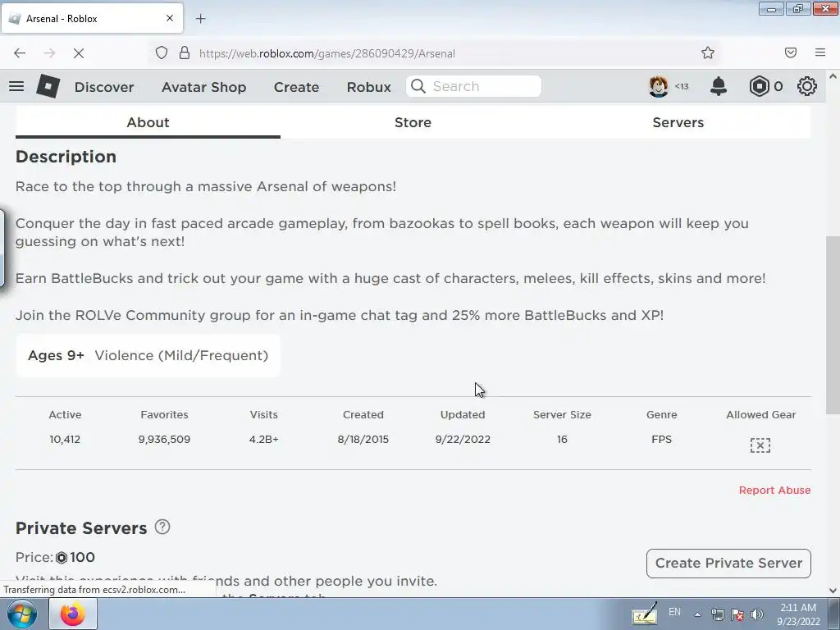Viewport: 840px width, 630px height.
Task: Select the Arsenal - Roblox browser tab
Action: [92, 18]
